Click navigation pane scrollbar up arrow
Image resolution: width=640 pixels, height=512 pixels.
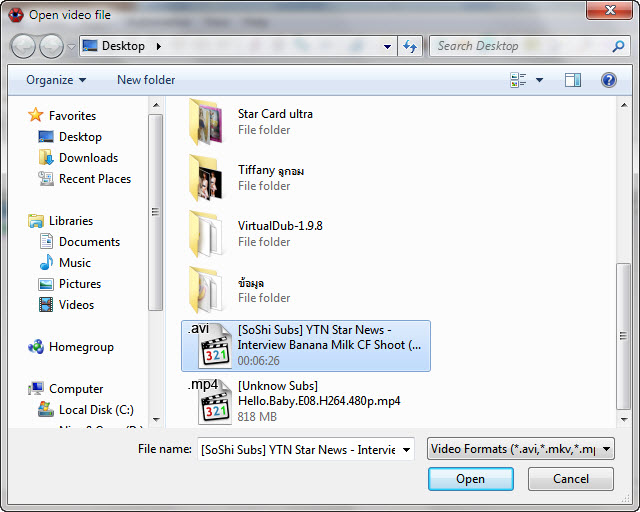(x=156, y=105)
